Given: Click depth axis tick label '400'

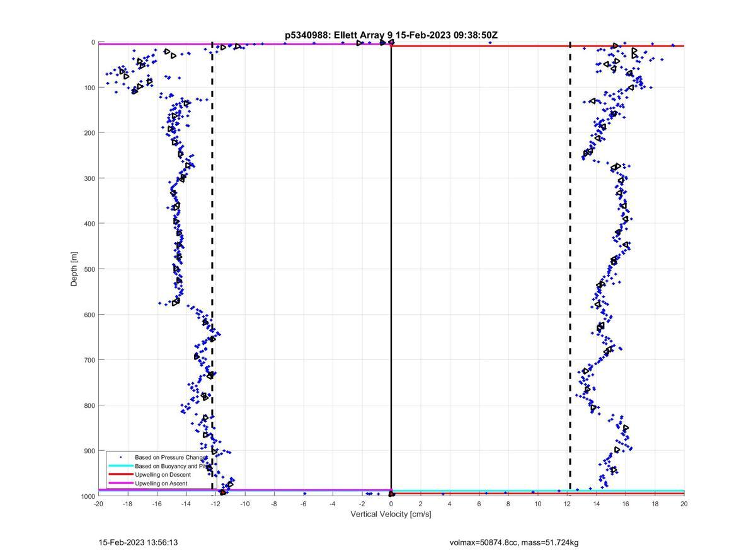Looking at the screenshot, I should 90,224.
